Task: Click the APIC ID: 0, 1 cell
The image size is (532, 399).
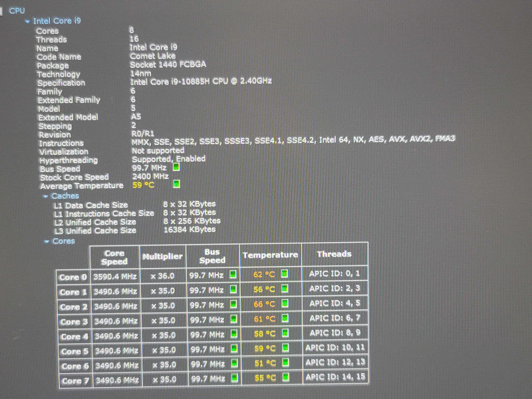Action: click(x=334, y=273)
